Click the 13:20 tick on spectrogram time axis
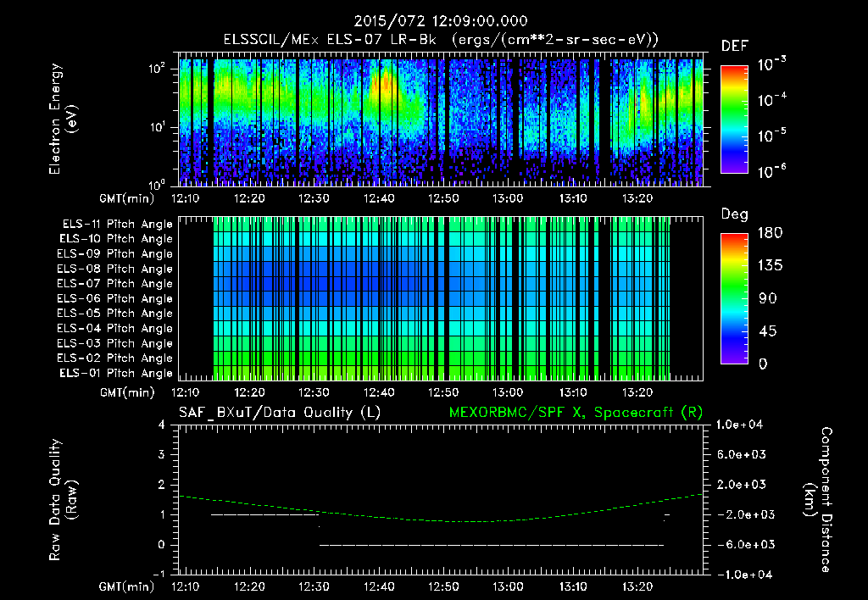The width and height of the screenshot is (868, 600). [637, 198]
